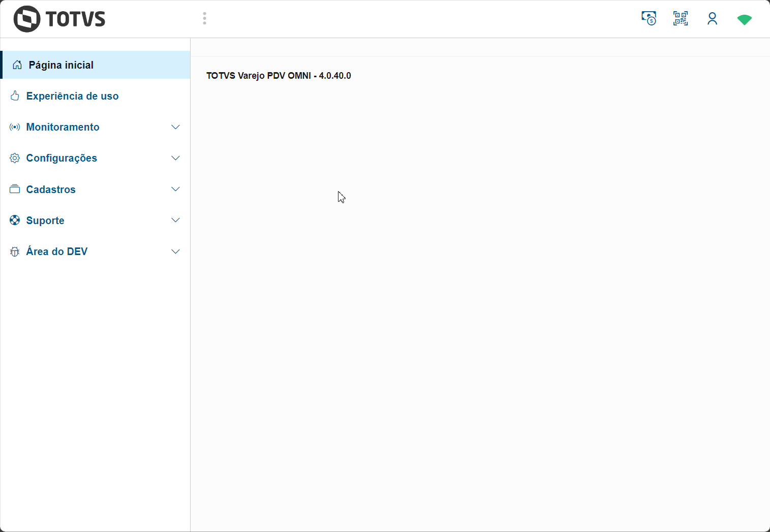Expand the Configurações chevron
Screen dimensions: 770x532
click(175, 158)
